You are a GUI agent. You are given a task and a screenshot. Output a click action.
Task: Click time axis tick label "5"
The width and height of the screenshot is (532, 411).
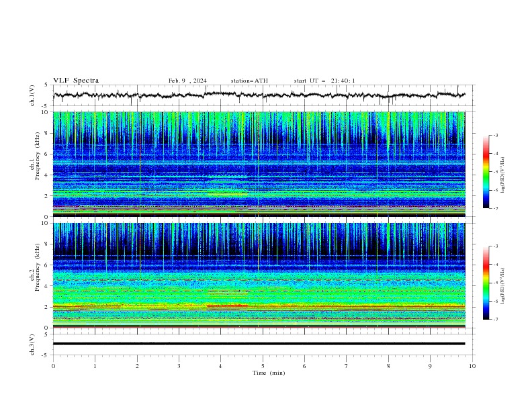(263, 366)
